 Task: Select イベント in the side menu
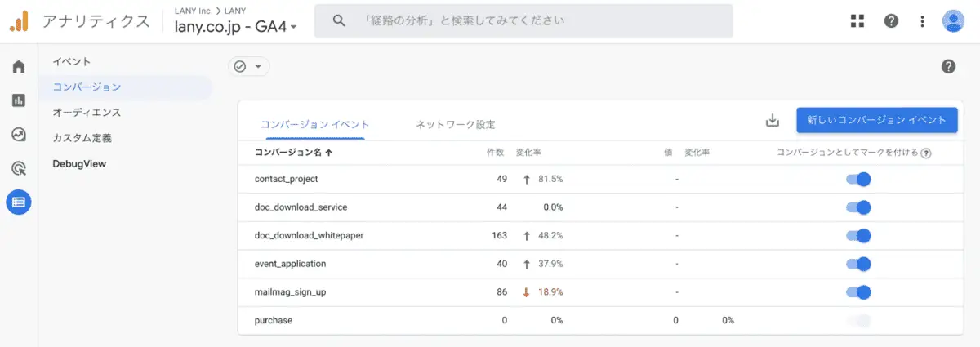72,61
